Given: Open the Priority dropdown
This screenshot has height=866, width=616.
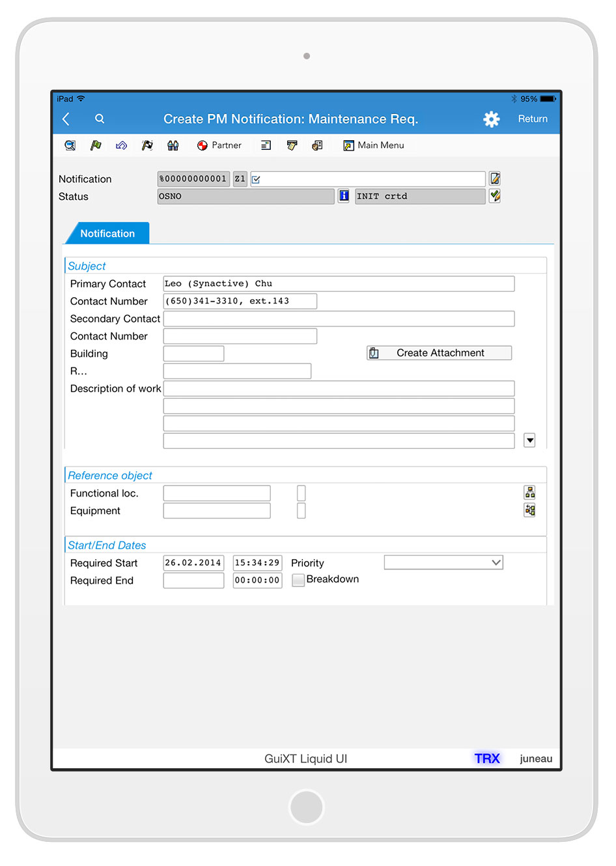Looking at the screenshot, I should [443, 562].
